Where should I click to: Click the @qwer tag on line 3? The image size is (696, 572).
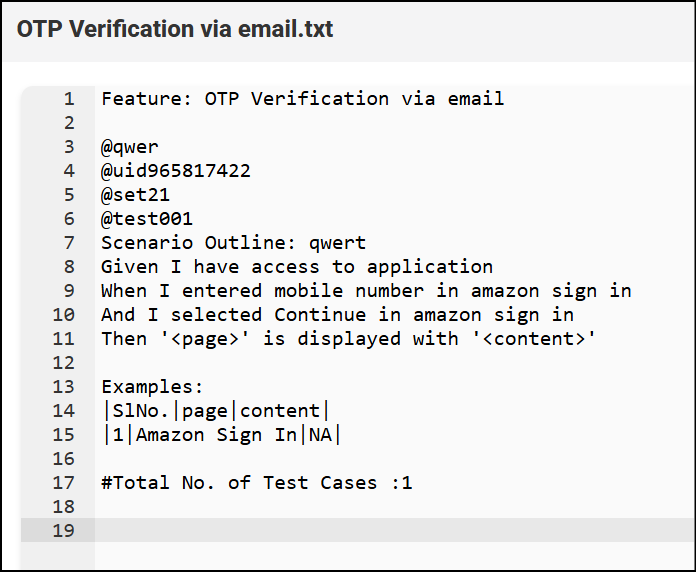tap(130, 147)
